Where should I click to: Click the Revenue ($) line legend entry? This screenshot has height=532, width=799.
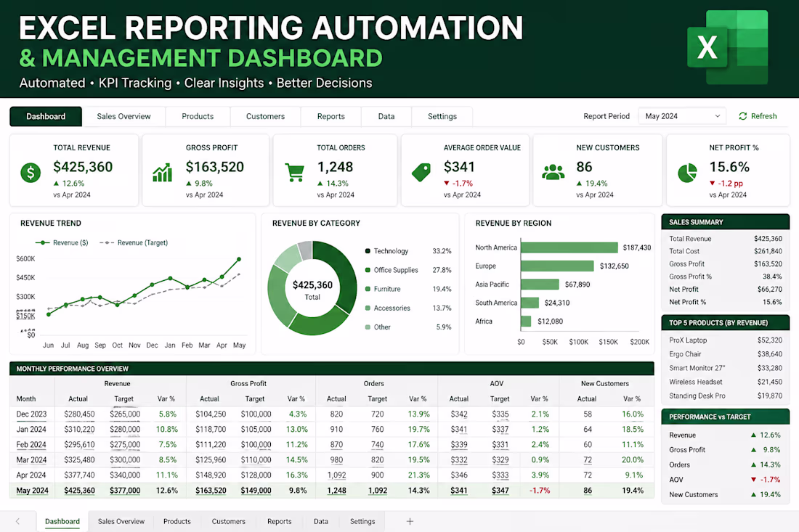62,243
